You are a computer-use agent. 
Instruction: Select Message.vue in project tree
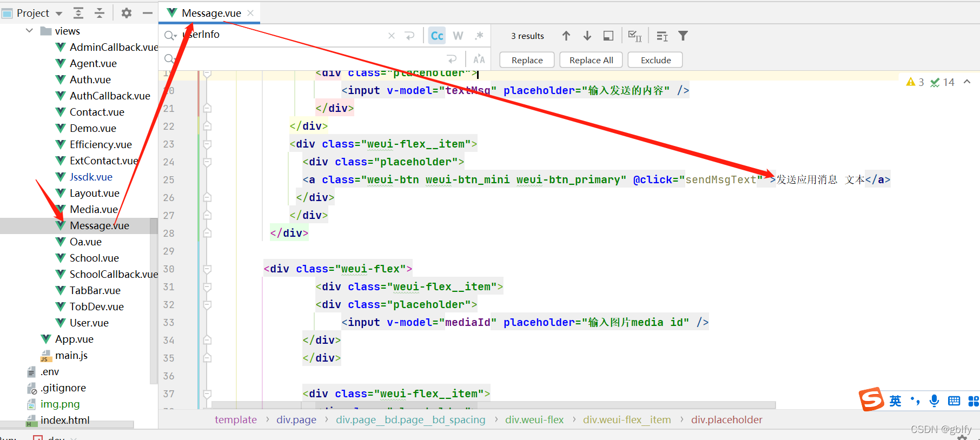coord(99,225)
